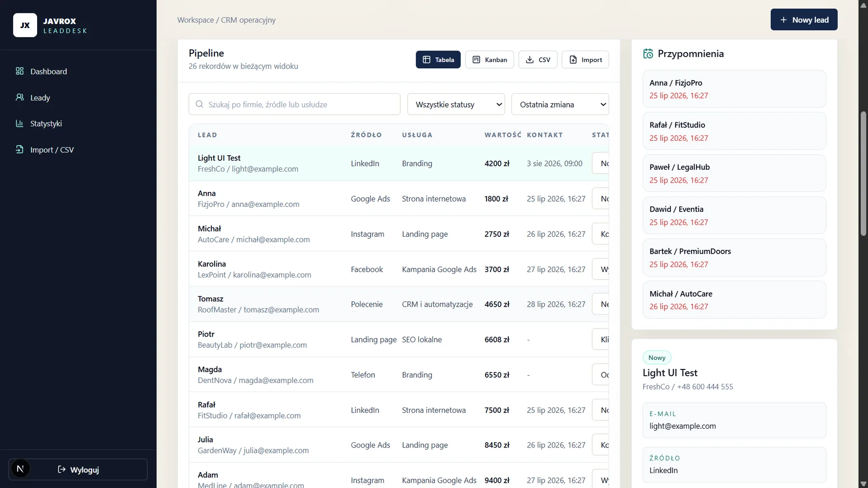
Task: Open status dropdown in Piotr row
Action: click(600, 339)
